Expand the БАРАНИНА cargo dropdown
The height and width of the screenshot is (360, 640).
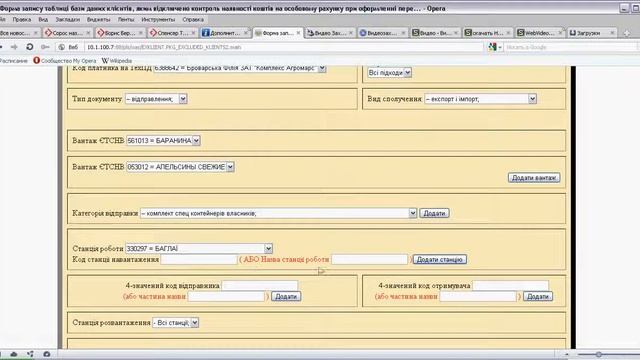pos(196,140)
